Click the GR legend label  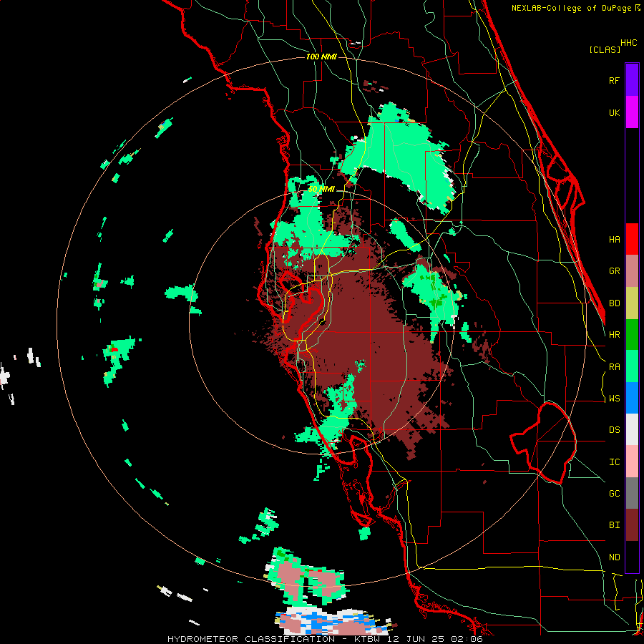coord(614,271)
